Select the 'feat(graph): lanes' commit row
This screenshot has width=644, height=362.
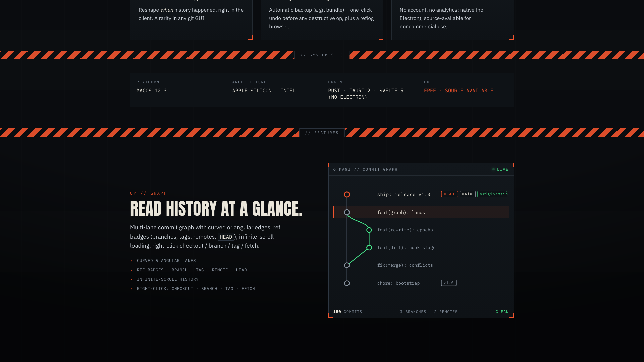tap(421, 213)
